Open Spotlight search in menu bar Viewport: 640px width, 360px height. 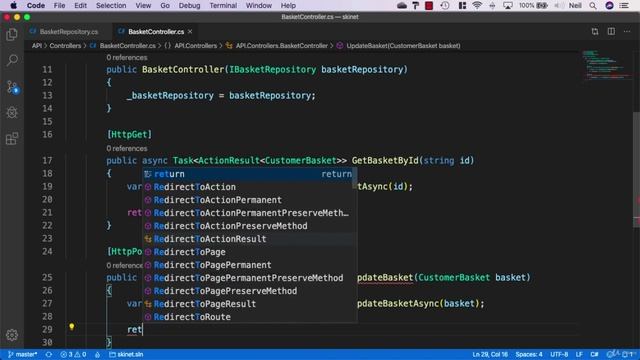pos(593,6)
